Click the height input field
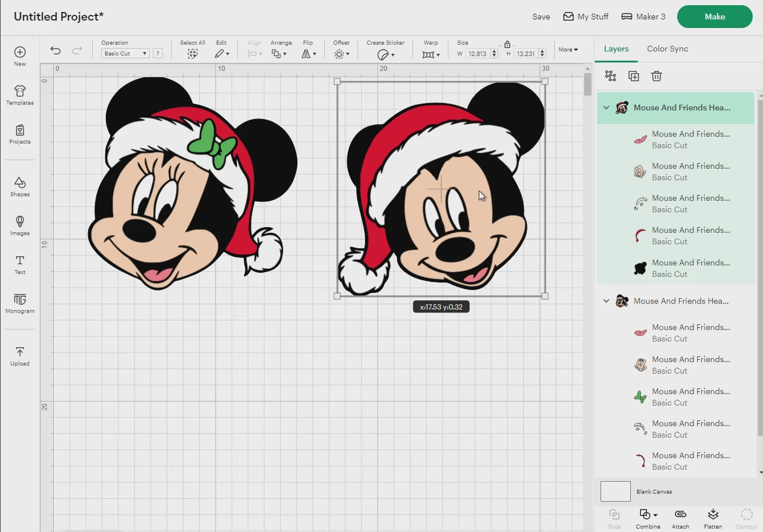This screenshot has width=763, height=532. click(525, 53)
